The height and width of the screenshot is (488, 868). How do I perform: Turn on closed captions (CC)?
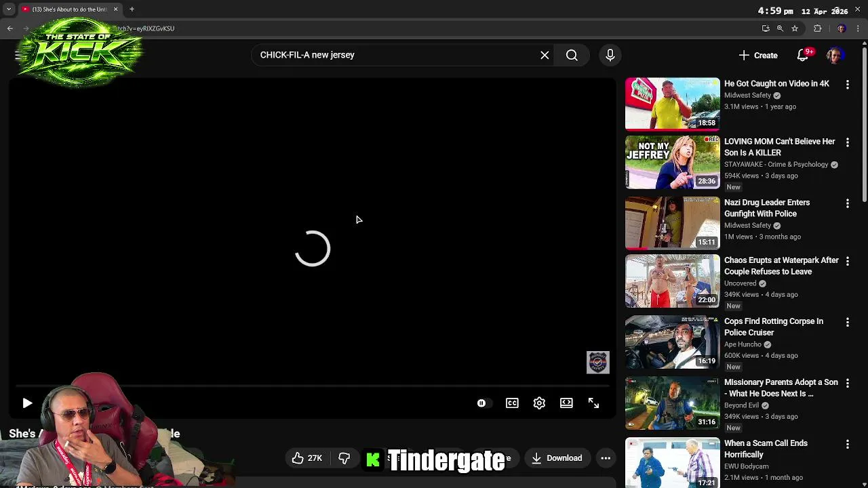point(512,403)
